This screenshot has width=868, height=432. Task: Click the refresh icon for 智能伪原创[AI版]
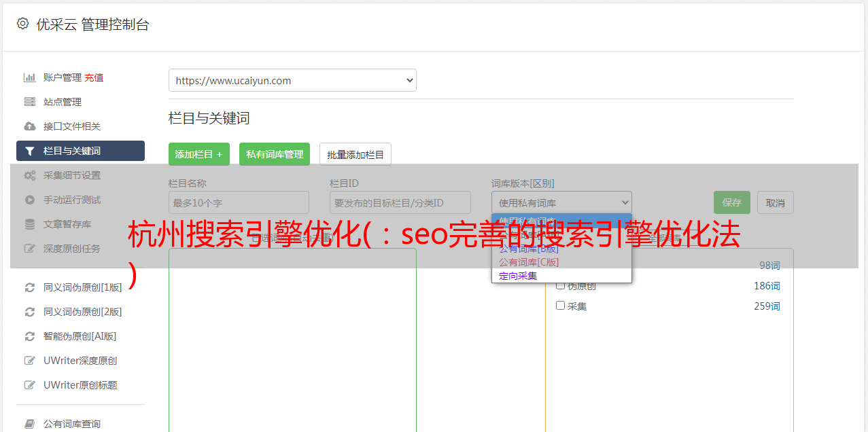point(29,336)
